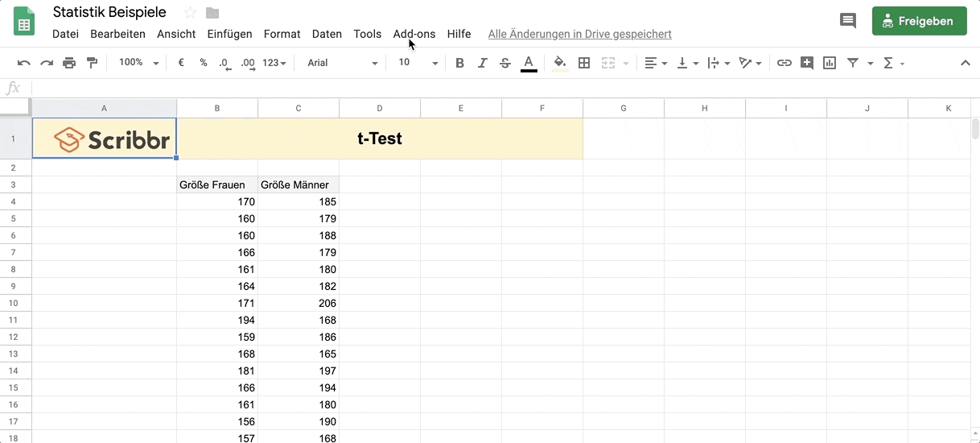
Task: Click the Freigeben share button
Action: click(919, 22)
